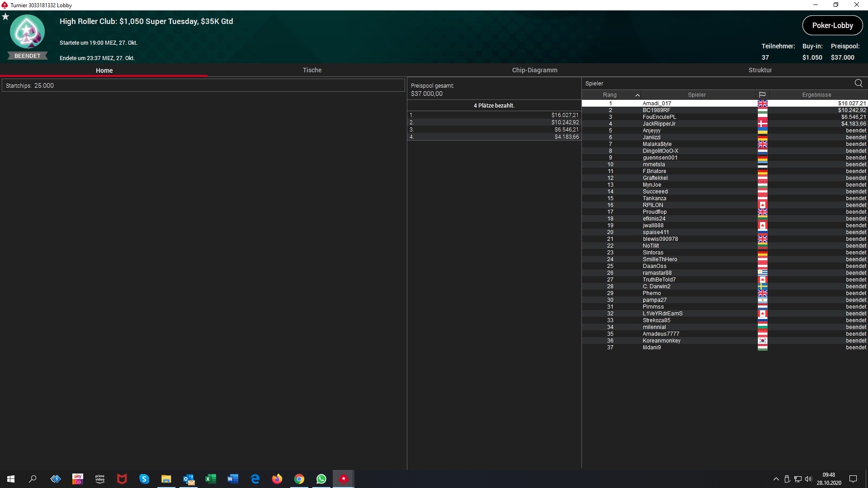This screenshot has height=488, width=868.
Task: Sort by the Spieler column header
Action: coord(696,95)
